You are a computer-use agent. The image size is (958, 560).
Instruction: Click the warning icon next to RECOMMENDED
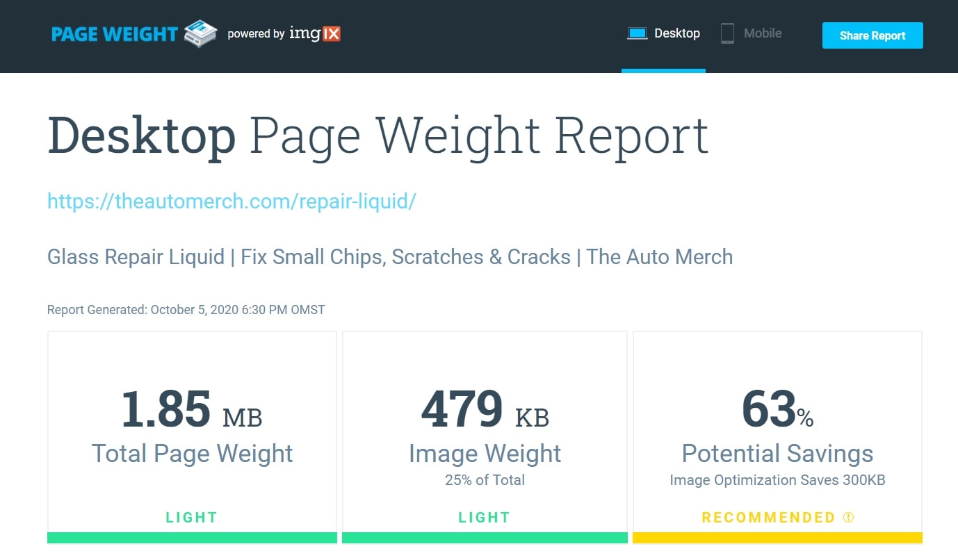click(847, 518)
